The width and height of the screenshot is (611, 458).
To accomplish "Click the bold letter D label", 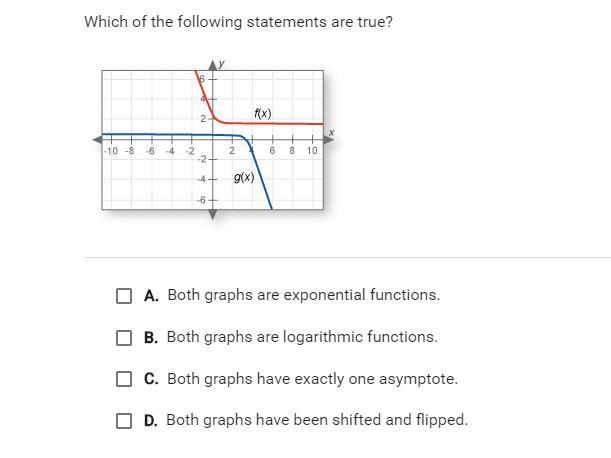I will [x=151, y=421].
